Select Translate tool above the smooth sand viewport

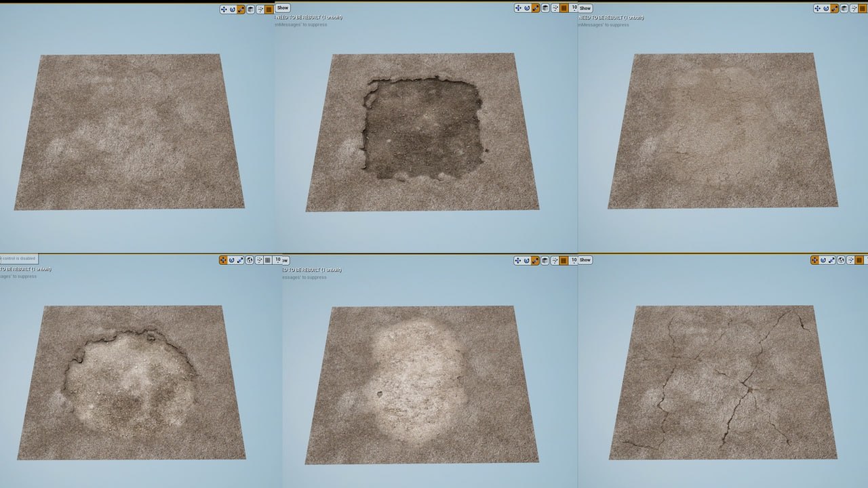click(224, 9)
